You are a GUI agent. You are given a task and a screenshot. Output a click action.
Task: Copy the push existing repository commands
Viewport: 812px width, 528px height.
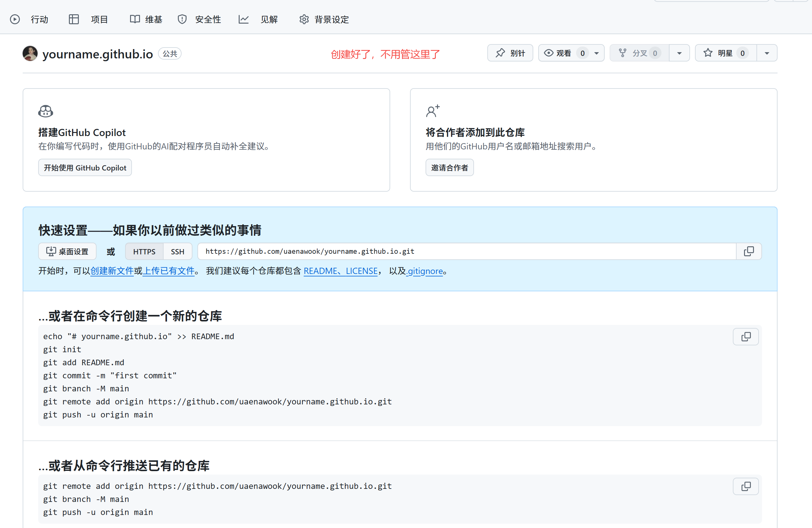tap(746, 486)
